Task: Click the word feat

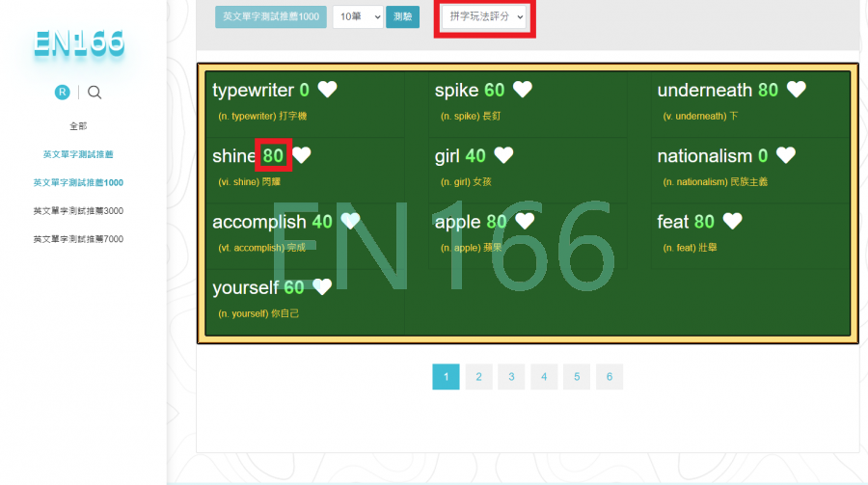Action: [x=672, y=222]
